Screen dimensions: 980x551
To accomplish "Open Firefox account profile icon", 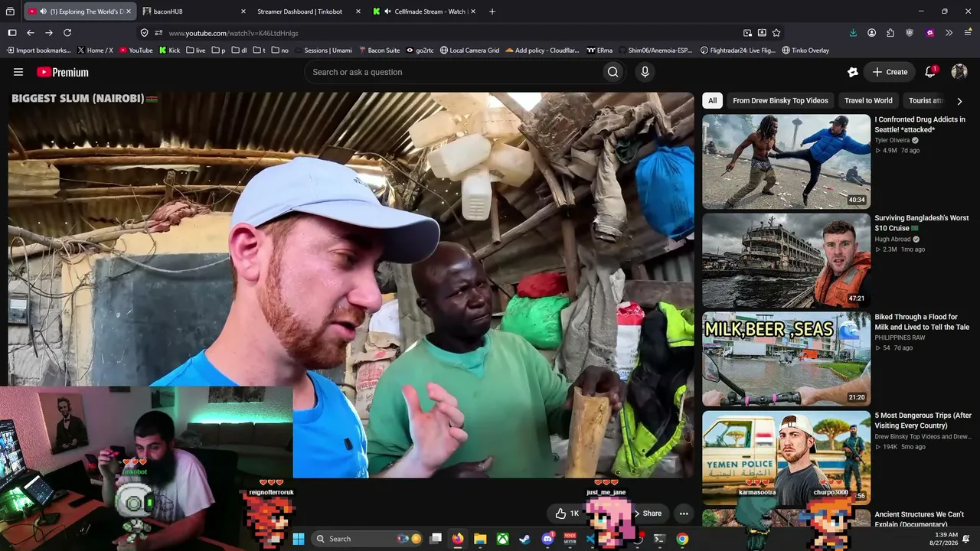I will coord(872,33).
